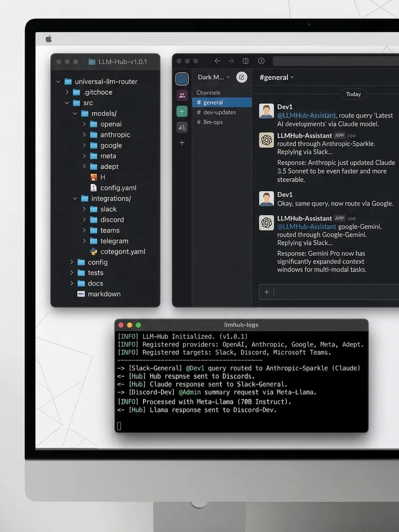Open the Dark M... workspace dropdown
Viewport: 399px width, 532px height.
tap(214, 77)
